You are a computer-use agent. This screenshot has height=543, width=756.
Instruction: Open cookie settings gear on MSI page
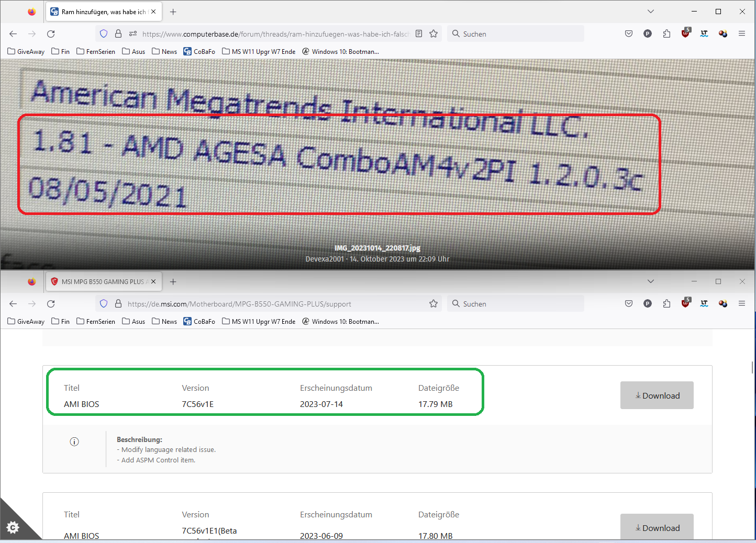click(x=13, y=527)
